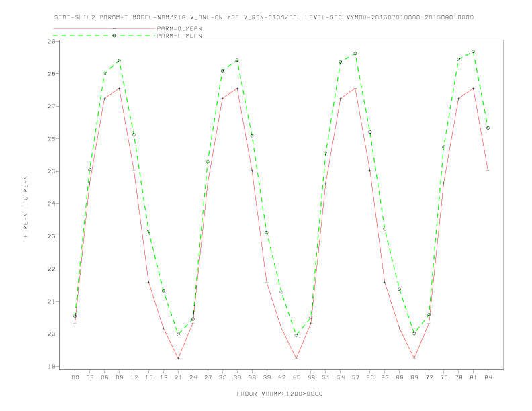
Task: Click the x-axis tick label 81
Action: tap(474, 377)
